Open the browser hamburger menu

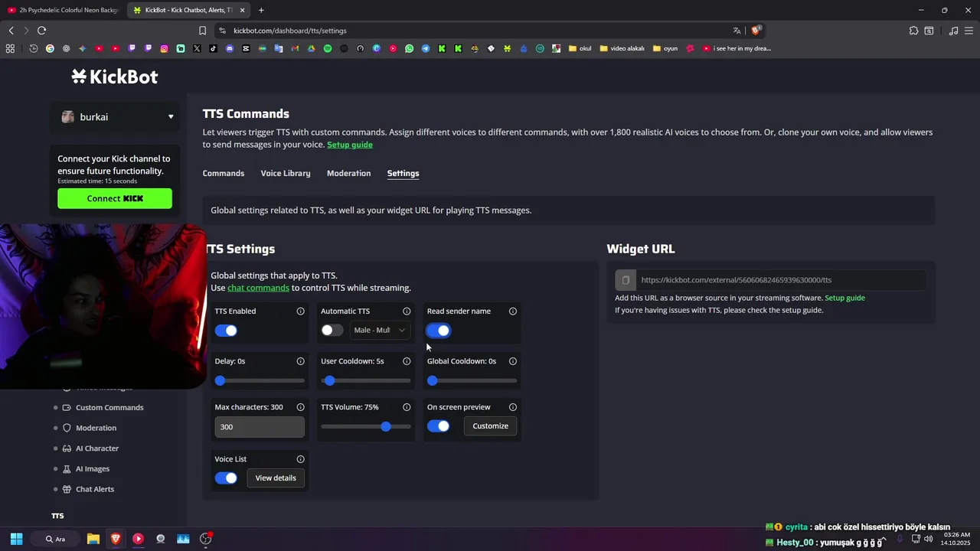[x=969, y=31]
